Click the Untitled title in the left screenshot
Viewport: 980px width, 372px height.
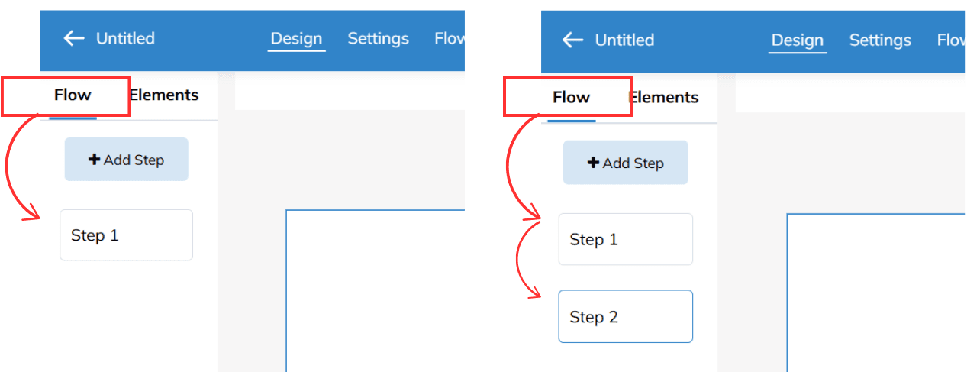click(125, 38)
